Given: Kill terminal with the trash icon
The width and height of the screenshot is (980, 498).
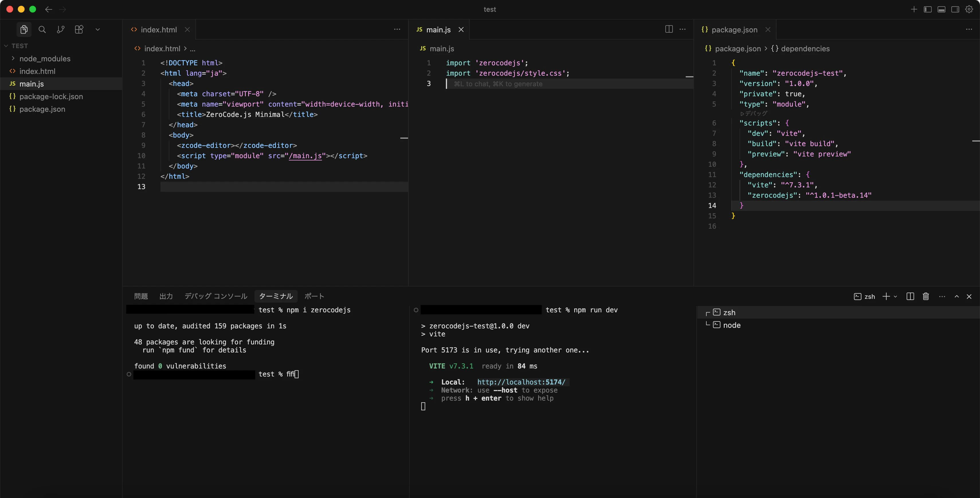Looking at the screenshot, I should pos(926,296).
